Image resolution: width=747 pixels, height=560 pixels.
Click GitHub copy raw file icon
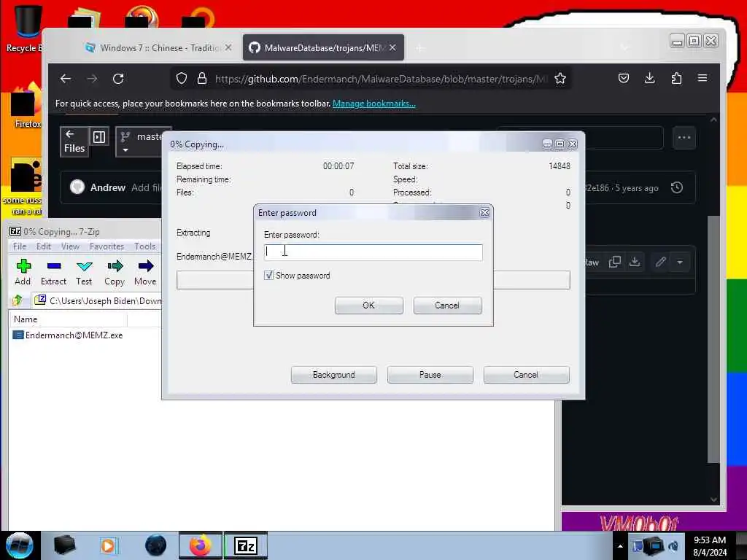click(614, 262)
